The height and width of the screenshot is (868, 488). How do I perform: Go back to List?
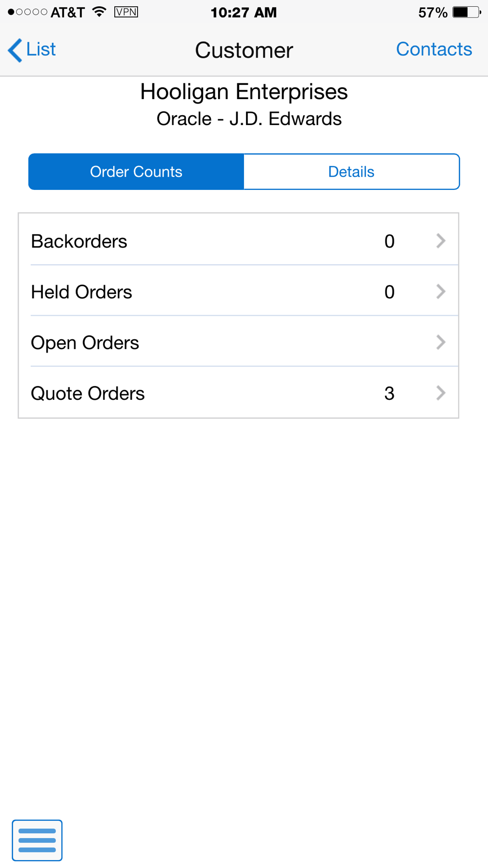tap(41, 49)
